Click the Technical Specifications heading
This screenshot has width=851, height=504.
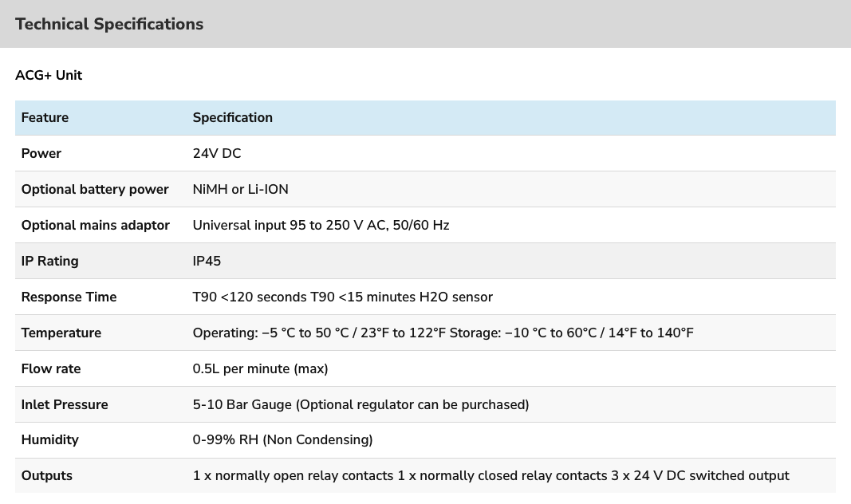[x=109, y=24]
